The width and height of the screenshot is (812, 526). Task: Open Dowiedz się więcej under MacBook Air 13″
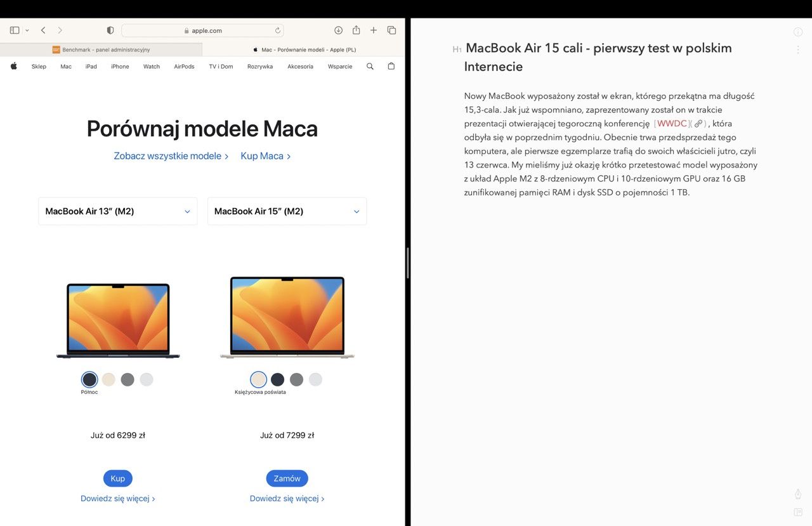pos(118,499)
